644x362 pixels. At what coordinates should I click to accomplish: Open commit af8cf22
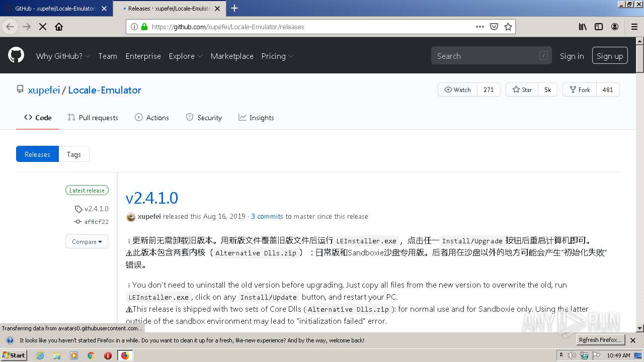tap(92, 222)
